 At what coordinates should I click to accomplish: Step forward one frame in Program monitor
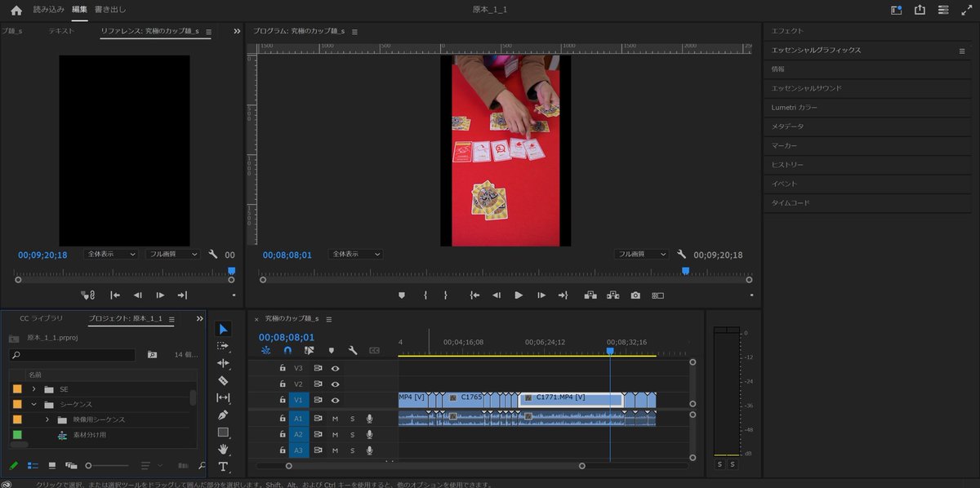[541, 295]
